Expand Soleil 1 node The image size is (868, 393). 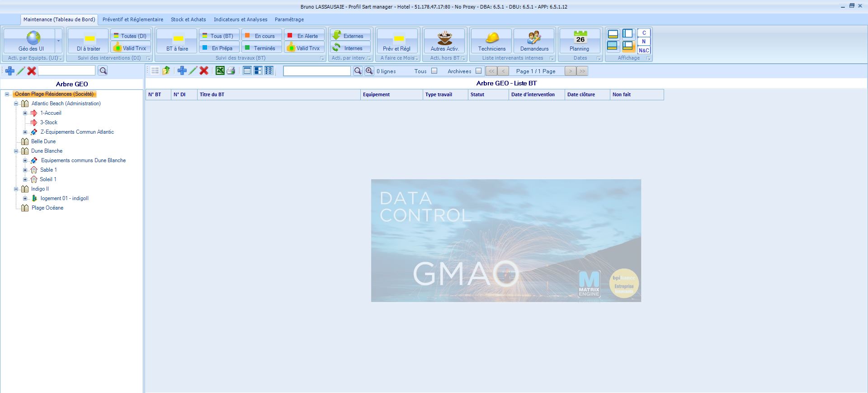click(25, 179)
